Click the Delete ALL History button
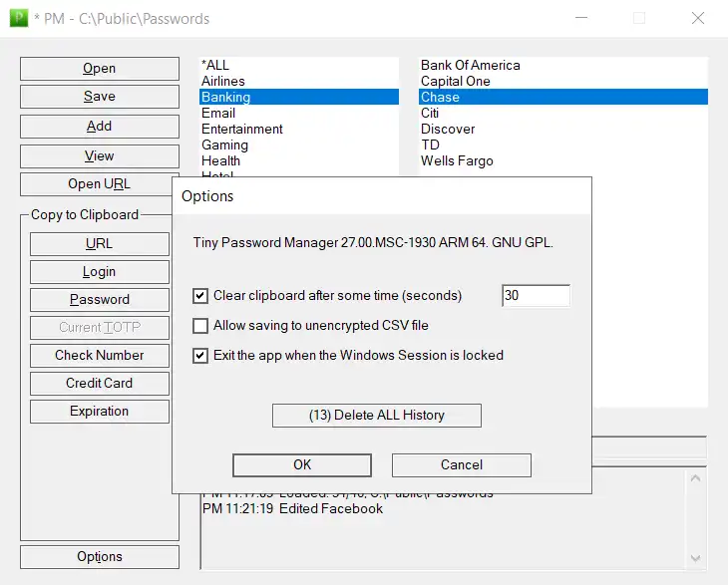The height and width of the screenshot is (585, 728). tap(377, 416)
